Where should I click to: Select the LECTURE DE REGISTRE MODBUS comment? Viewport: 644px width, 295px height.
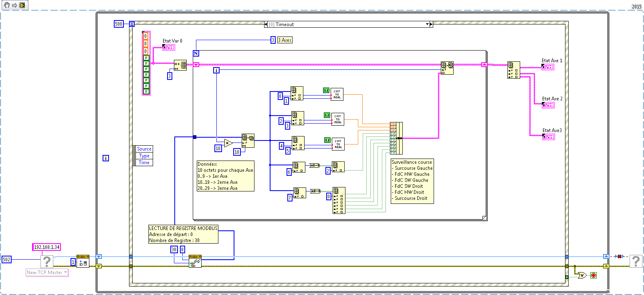(183, 234)
